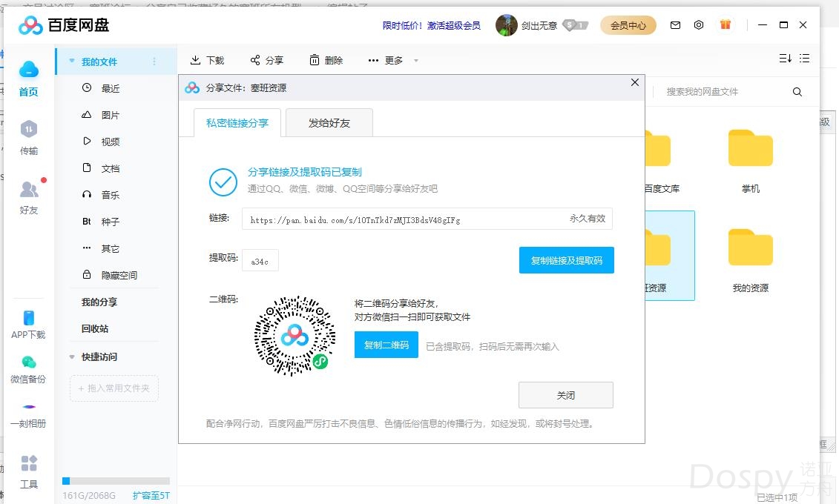Open 音乐 music category

[x=111, y=195]
